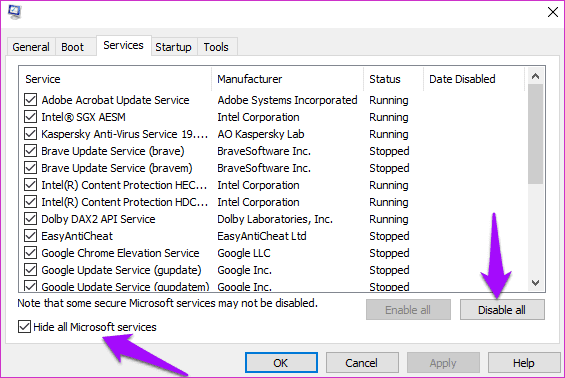Image resolution: width=565 pixels, height=378 pixels.
Task: Click the Disable all button
Action: [502, 310]
